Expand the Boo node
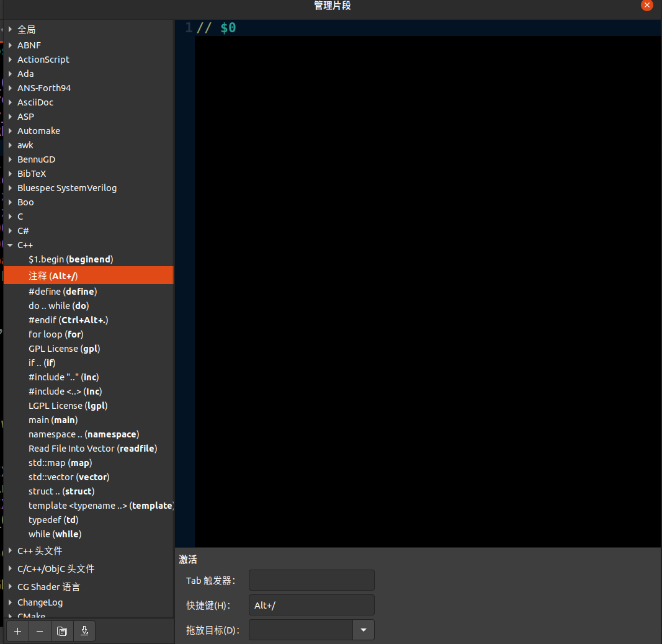 (10, 202)
